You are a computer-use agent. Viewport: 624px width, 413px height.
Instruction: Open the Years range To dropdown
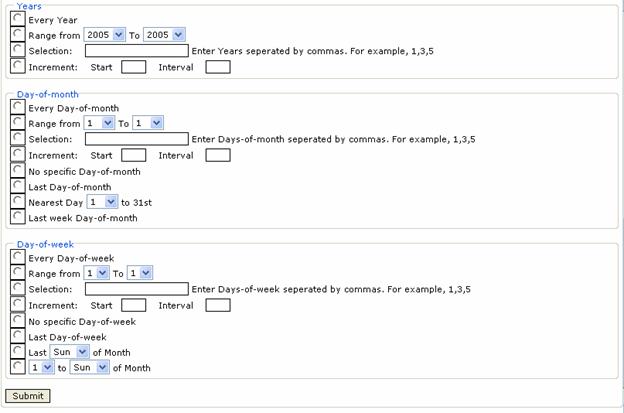(163, 35)
